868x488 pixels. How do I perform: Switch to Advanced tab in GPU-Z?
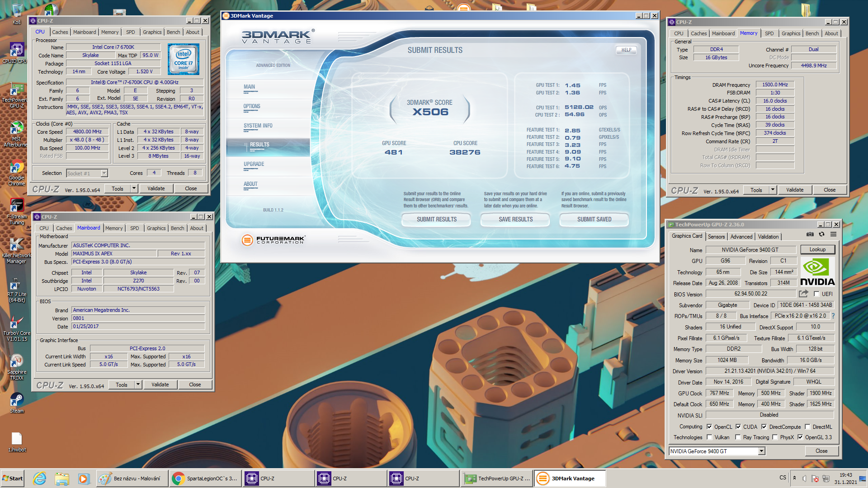point(741,236)
